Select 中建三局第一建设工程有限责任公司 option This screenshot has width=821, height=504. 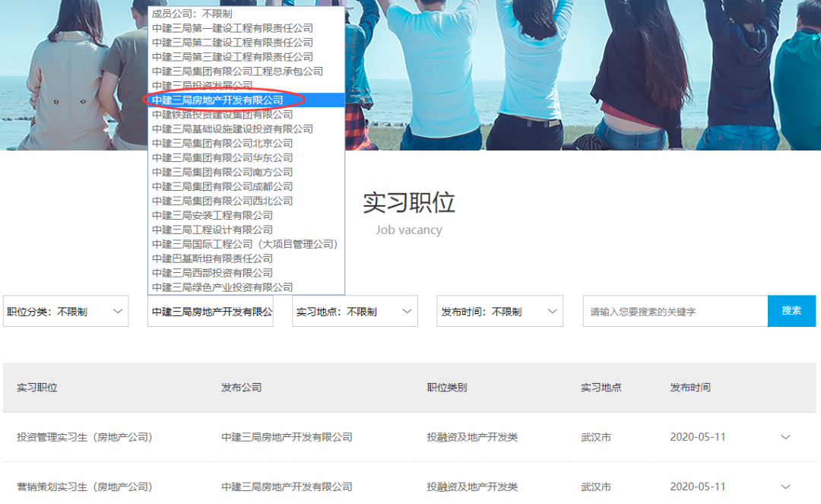click(232, 28)
